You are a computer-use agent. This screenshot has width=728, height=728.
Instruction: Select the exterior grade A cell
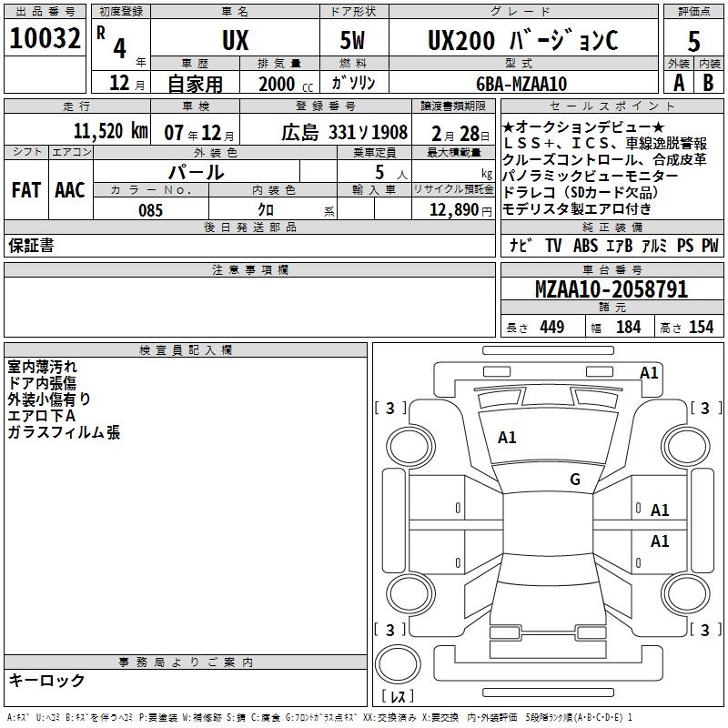pos(678,83)
